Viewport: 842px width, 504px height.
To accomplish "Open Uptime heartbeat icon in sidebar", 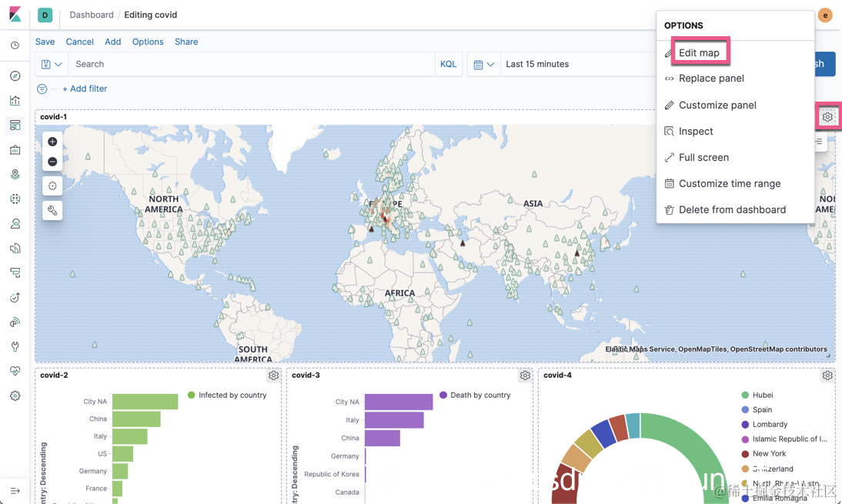I will click(15, 371).
